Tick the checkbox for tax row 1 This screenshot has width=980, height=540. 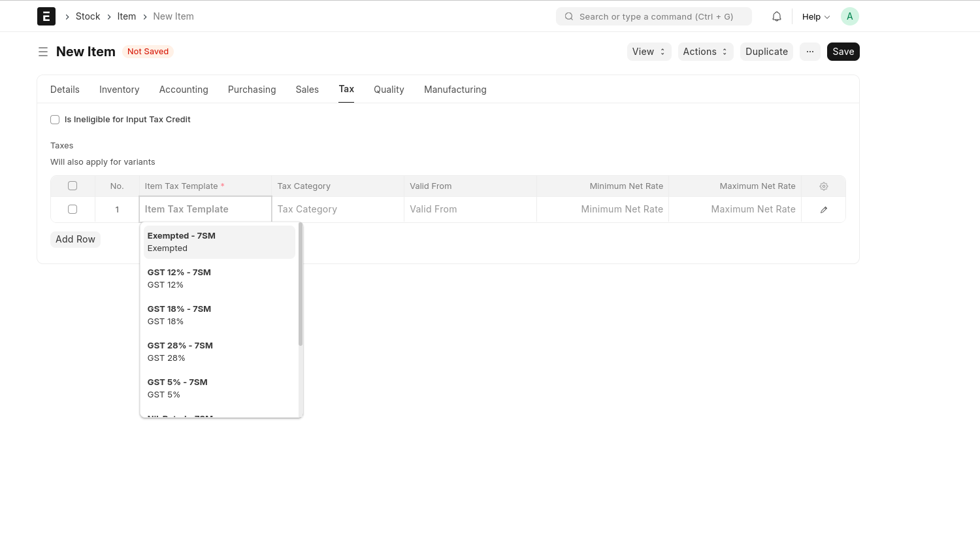pyautogui.click(x=73, y=209)
